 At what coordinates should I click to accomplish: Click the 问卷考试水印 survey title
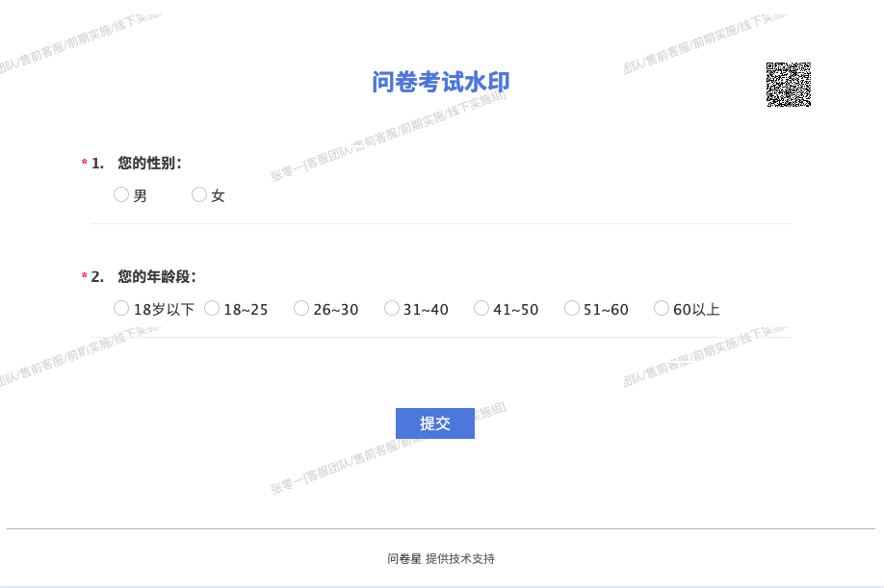coord(441,82)
